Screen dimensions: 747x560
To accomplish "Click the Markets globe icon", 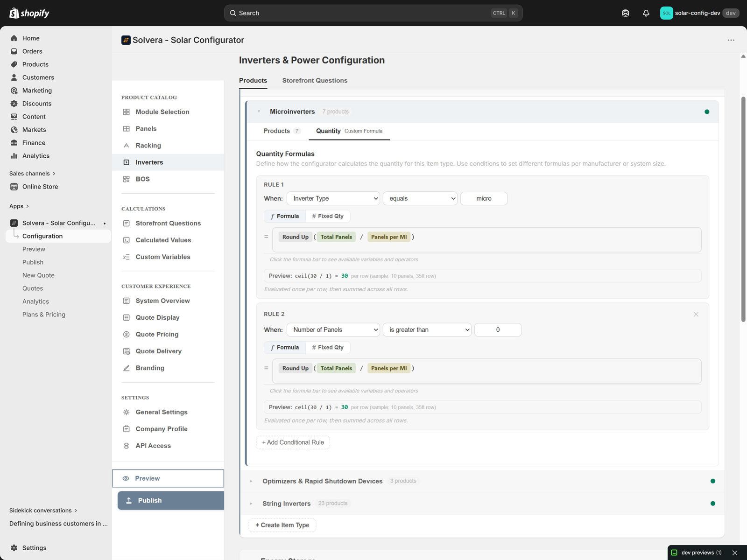I will tap(14, 130).
